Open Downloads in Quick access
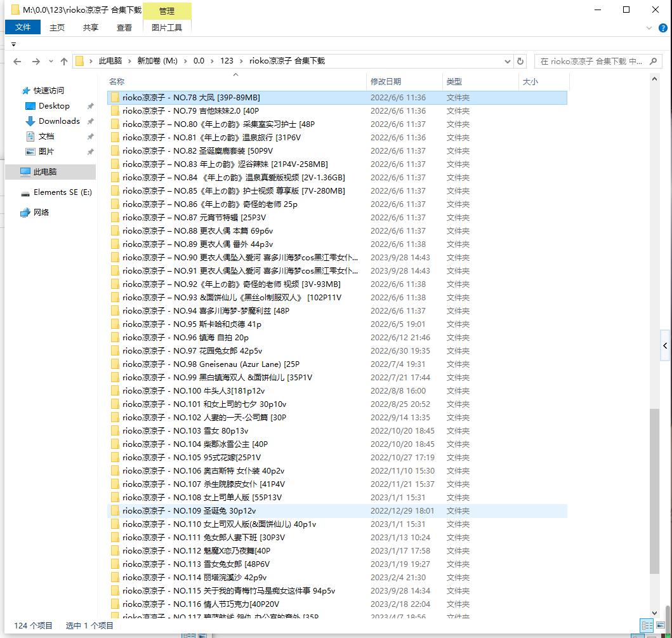The width and height of the screenshot is (672, 638). pos(59,121)
